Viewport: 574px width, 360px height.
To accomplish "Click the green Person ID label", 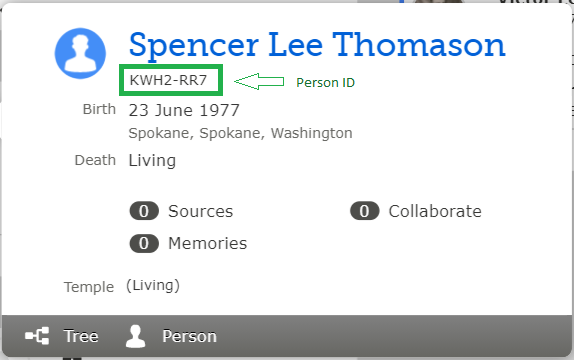I will coord(325,82).
